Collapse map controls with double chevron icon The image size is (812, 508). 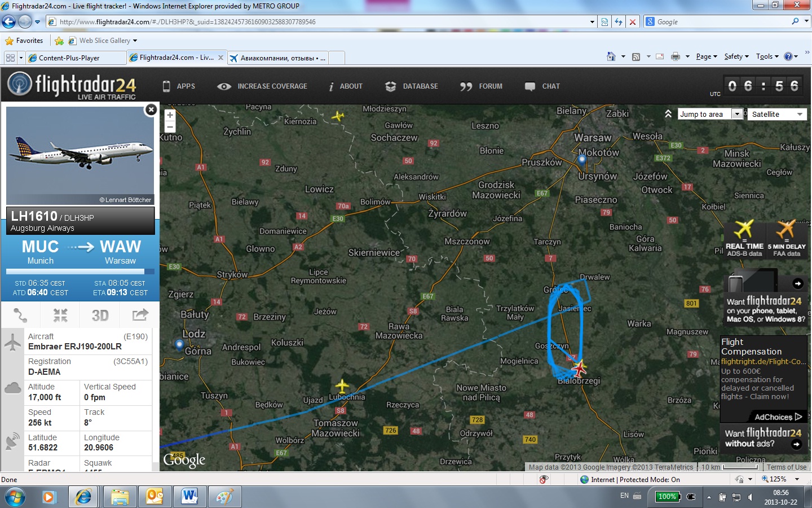pos(668,114)
